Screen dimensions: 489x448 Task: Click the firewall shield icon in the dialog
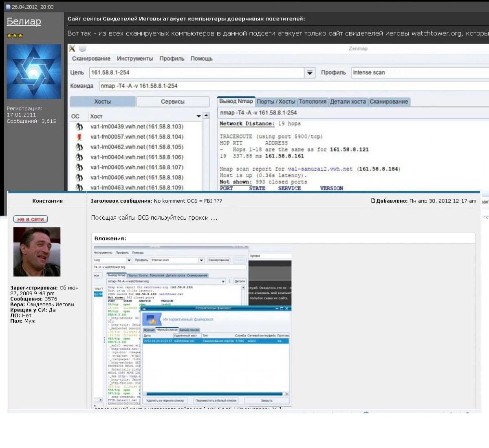tap(151, 319)
